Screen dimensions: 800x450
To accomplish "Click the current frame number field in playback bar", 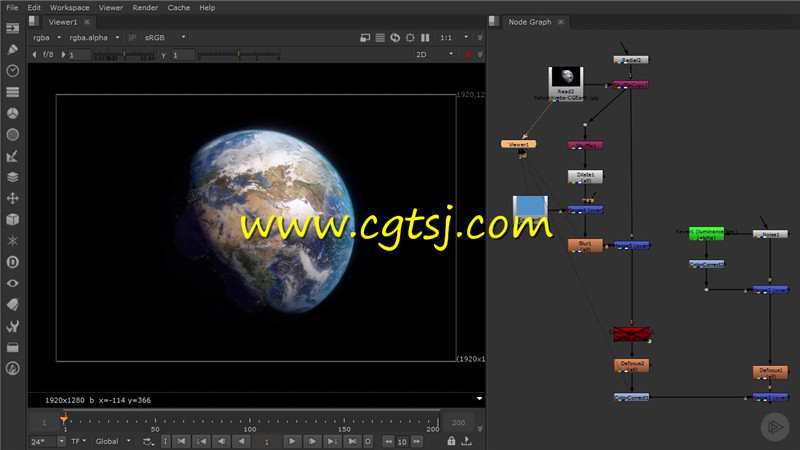I will click(266, 442).
